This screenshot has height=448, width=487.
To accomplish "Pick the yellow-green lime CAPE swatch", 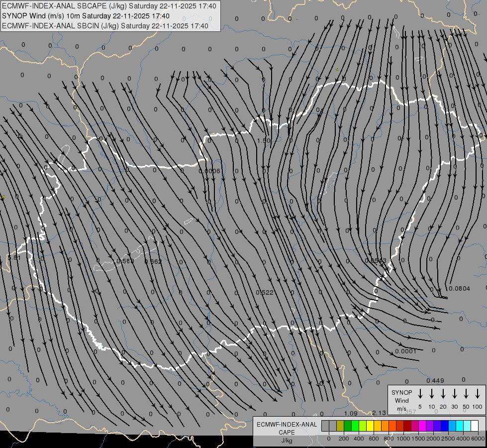I will [x=363, y=426].
